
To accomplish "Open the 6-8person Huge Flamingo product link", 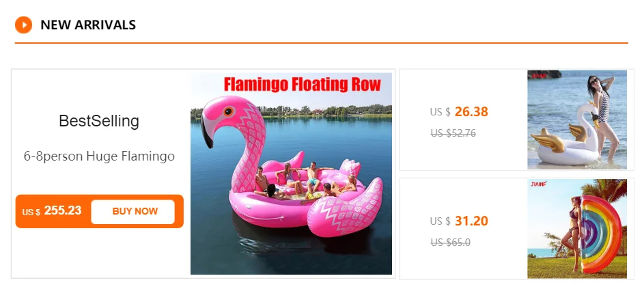I will click(x=99, y=156).
